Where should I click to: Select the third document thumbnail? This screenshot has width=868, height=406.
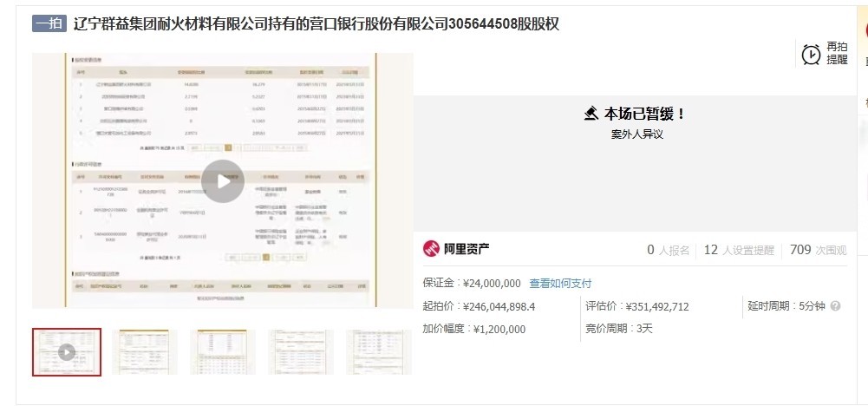click(x=223, y=352)
